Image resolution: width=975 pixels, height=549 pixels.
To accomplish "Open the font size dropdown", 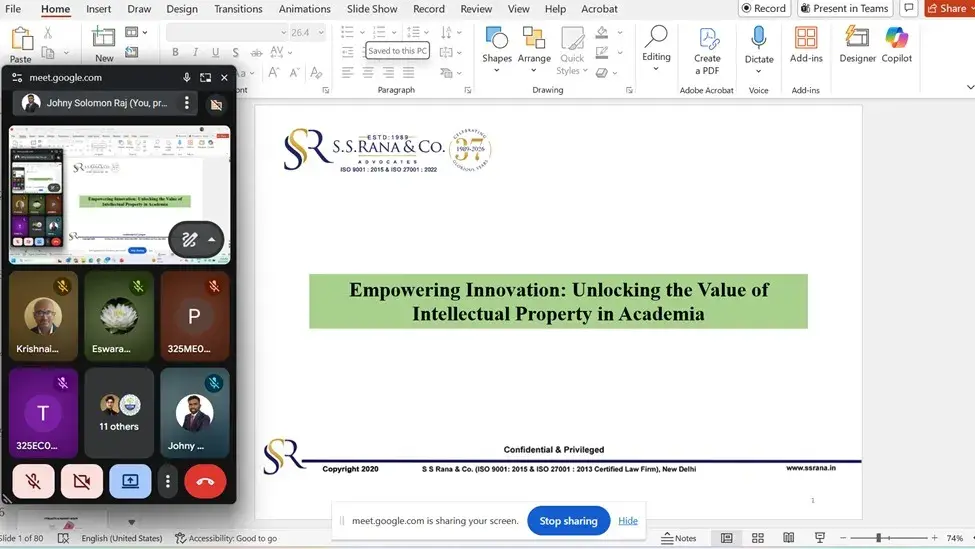I will pyautogui.click(x=319, y=33).
